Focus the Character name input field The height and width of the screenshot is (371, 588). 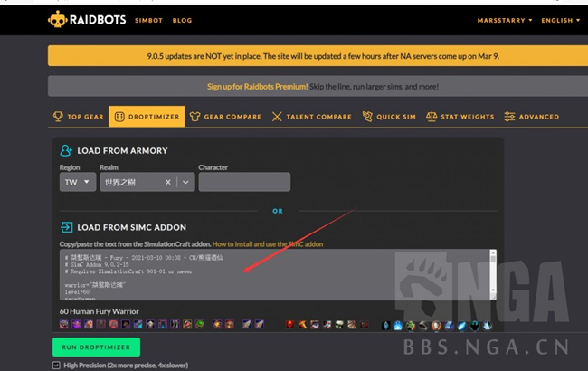tap(244, 182)
